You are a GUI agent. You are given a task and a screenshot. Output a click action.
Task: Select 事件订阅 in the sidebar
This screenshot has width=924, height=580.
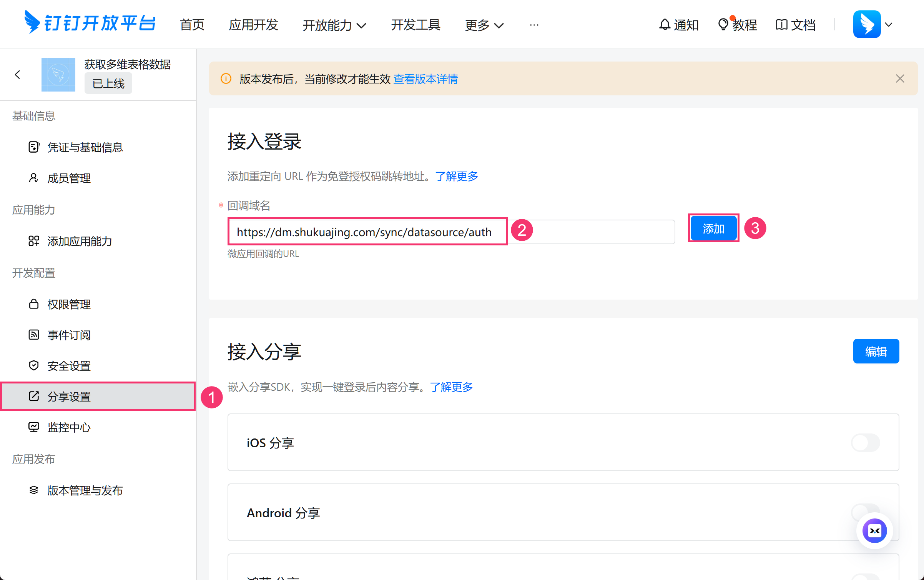[69, 335]
